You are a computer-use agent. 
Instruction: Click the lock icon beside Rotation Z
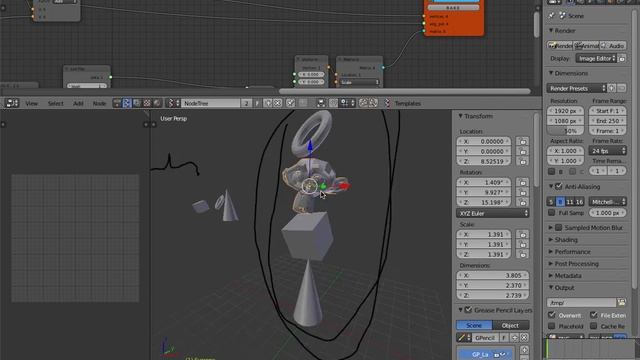point(522,202)
